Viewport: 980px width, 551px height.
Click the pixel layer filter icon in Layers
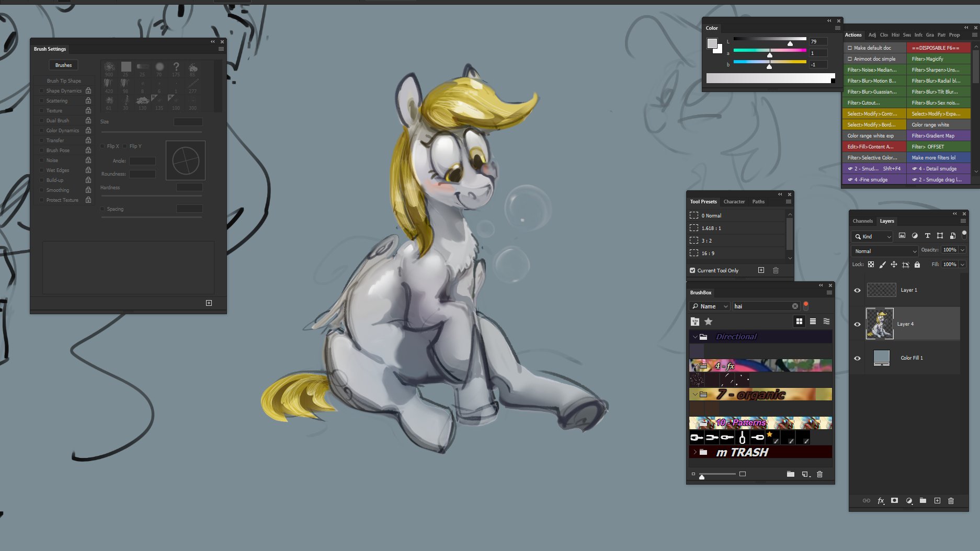(x=902, y=236)
